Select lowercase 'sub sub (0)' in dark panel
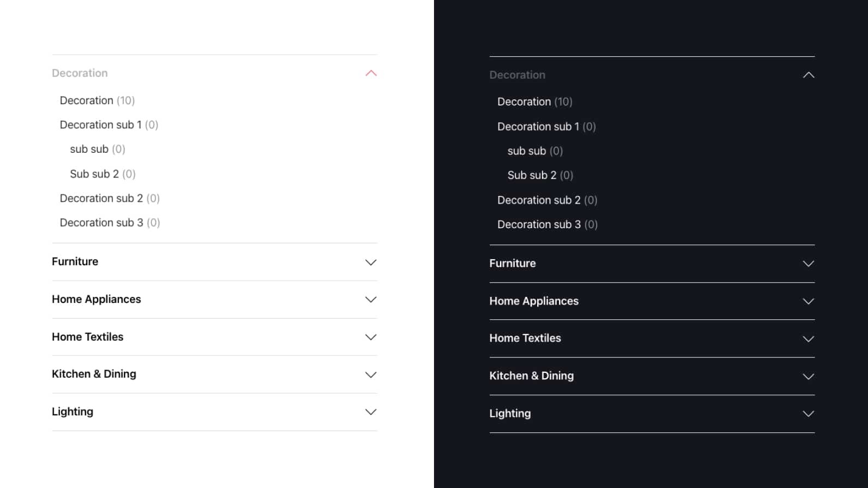868x488 pixels. (535, 151)
